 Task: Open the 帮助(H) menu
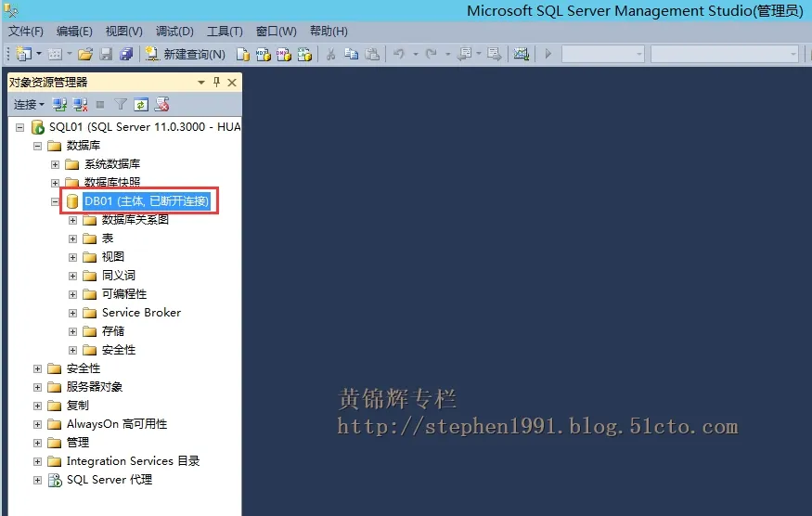point(329,32)
